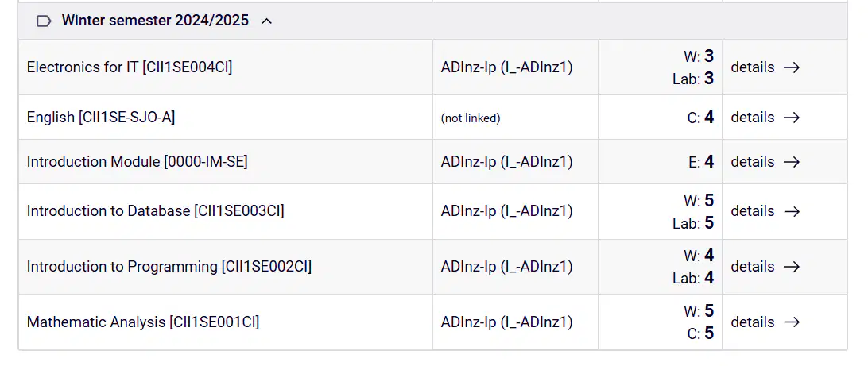Viewport: 868px width, 366px height.
Task: Click arrow icon in Mathematic Analysis row
Action: point(792,322)
